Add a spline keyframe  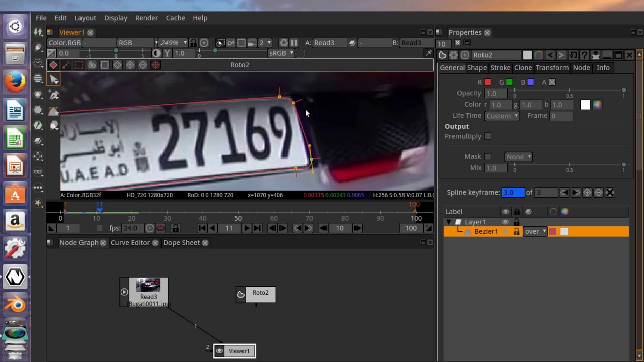pyautogui.click(x=587, y=192)
